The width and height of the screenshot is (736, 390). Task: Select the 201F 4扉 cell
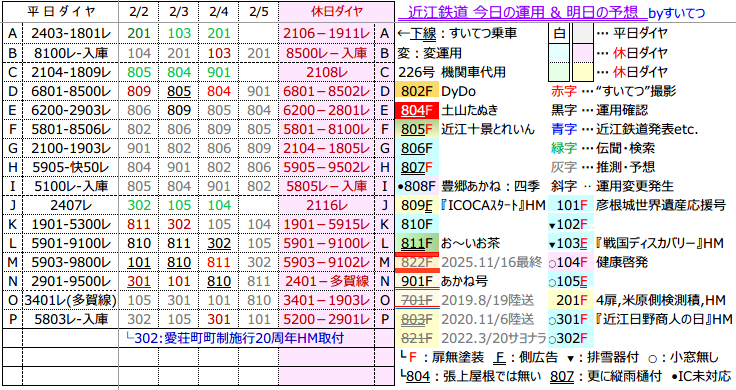pyautogui.click(x=571, y=300)
